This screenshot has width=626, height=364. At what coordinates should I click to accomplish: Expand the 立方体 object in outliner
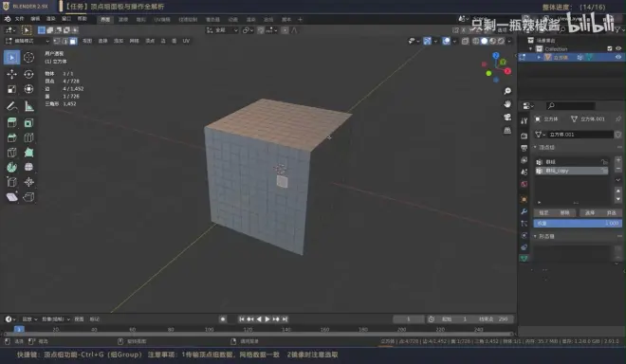click(539, 58)
